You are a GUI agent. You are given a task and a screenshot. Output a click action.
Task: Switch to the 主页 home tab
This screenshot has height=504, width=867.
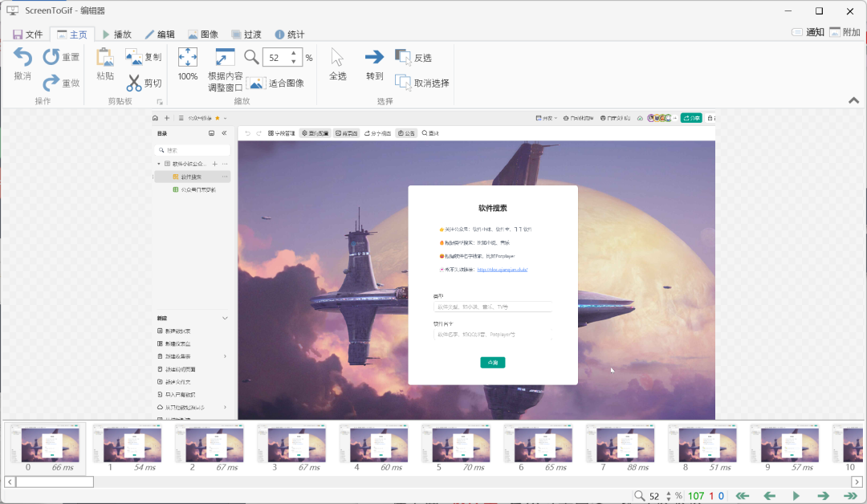click(72, 35)
